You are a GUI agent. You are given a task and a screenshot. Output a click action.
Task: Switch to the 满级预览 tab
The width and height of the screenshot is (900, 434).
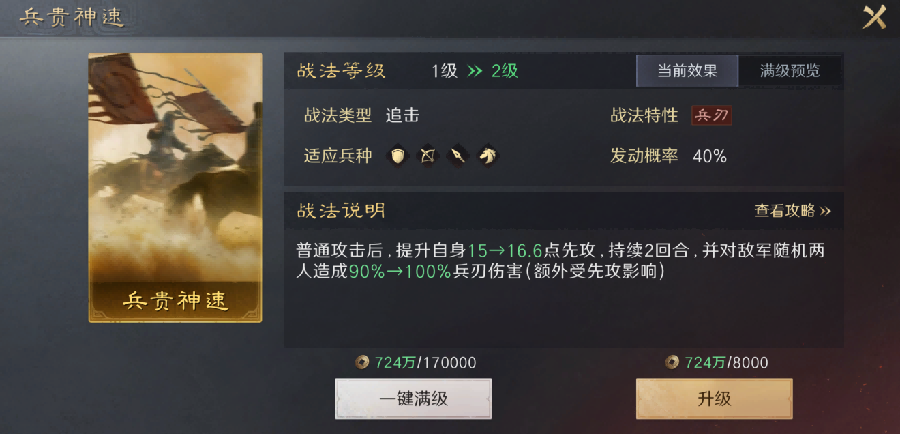[790, 71]
